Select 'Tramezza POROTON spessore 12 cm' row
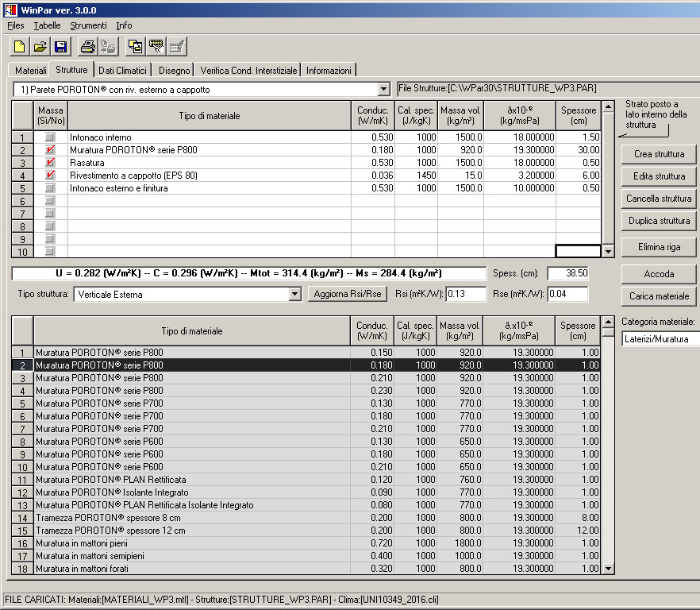Screen dimensions: 700x610 click(x=306, y=531)
